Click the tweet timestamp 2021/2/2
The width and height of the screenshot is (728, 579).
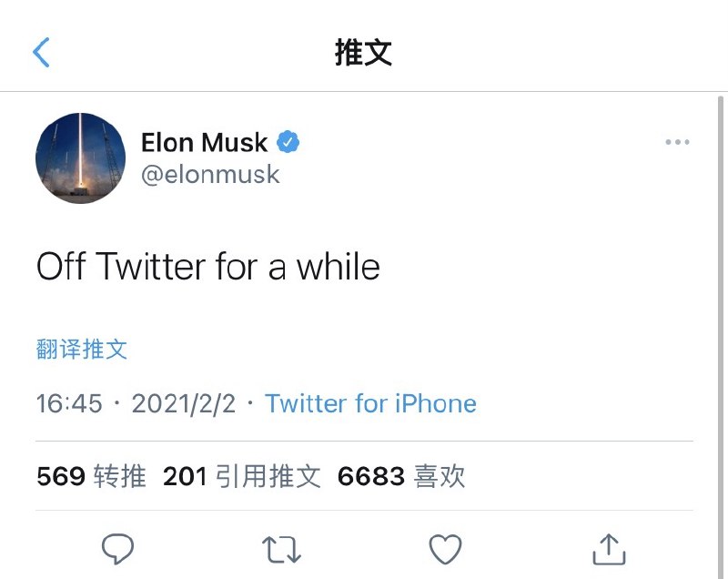[183, 403]
